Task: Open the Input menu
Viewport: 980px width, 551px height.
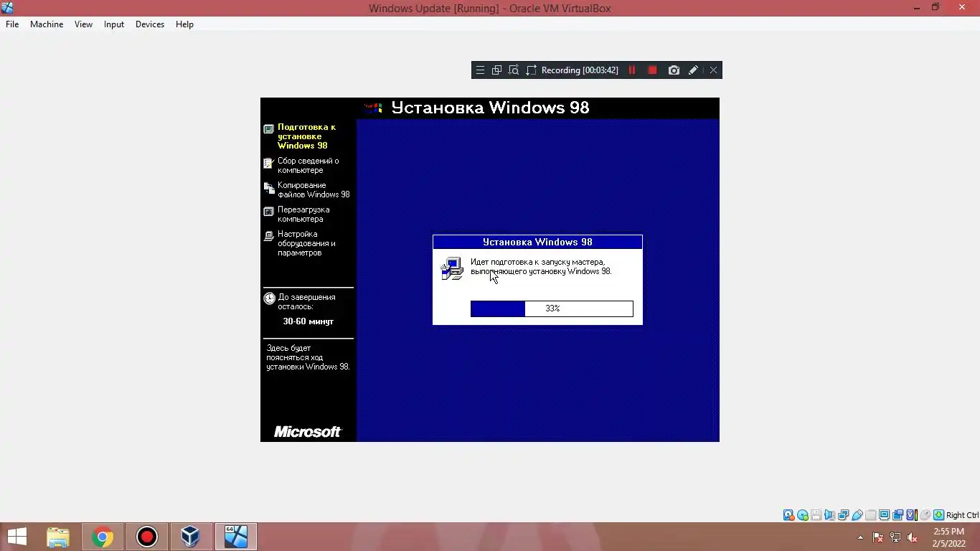Action: coord(114,24)
